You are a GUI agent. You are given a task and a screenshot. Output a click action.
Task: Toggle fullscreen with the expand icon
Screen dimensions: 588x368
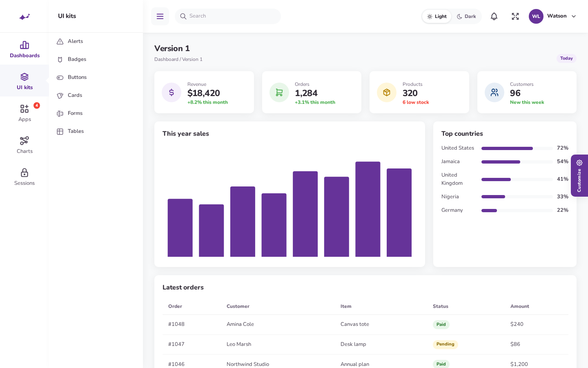click(x=515, y=16)
